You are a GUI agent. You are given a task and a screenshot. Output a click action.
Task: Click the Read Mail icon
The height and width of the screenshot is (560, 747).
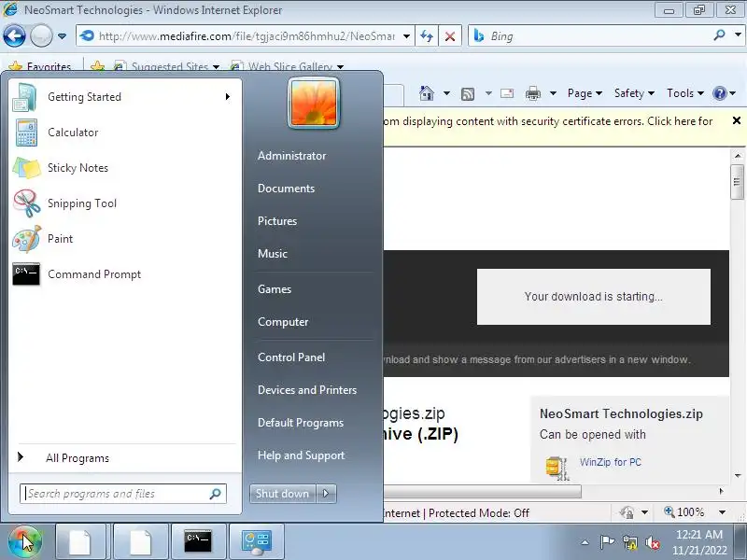coord(507,93)
